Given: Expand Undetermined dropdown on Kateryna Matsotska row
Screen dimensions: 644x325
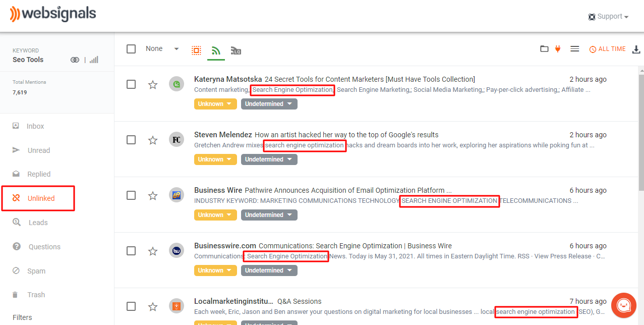Looking at the screenshot, I should click(x=269, y=104).
